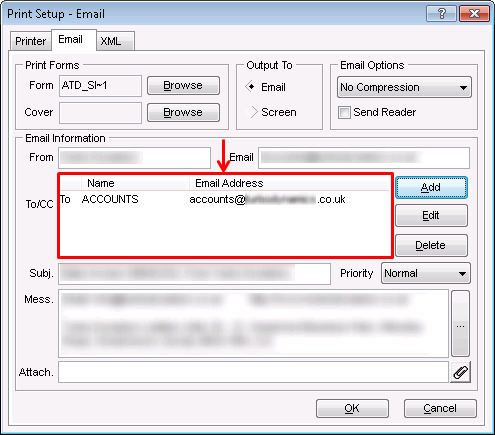
Task: Select the Screen output radio button
Action: click(x=251, y=112)
